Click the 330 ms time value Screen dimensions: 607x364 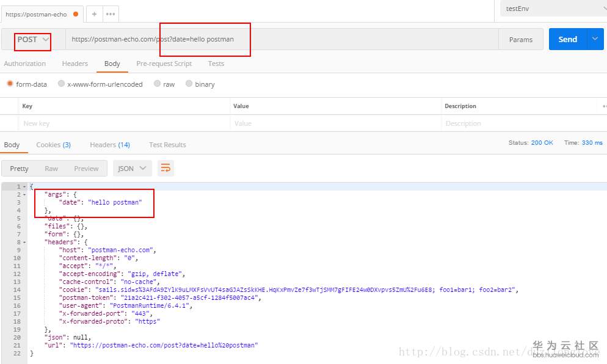[x=592, y=142]
